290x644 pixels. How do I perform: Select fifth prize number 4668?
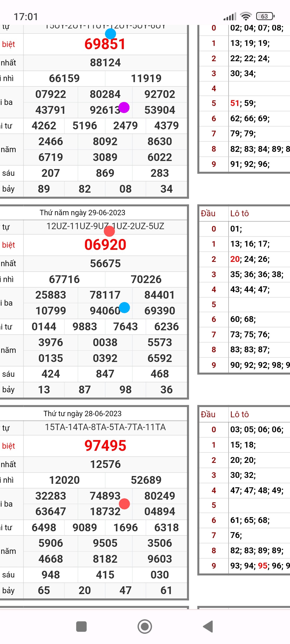pos(51,559)
